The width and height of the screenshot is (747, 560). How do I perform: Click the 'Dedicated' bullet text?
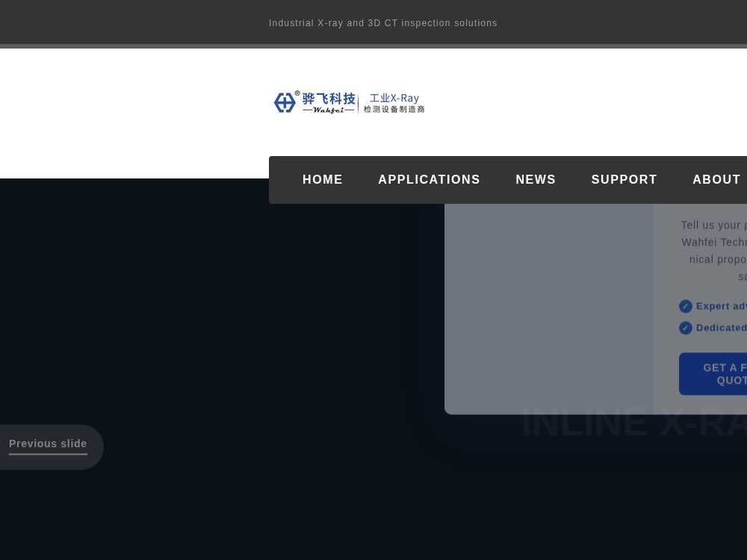(722, 328)
